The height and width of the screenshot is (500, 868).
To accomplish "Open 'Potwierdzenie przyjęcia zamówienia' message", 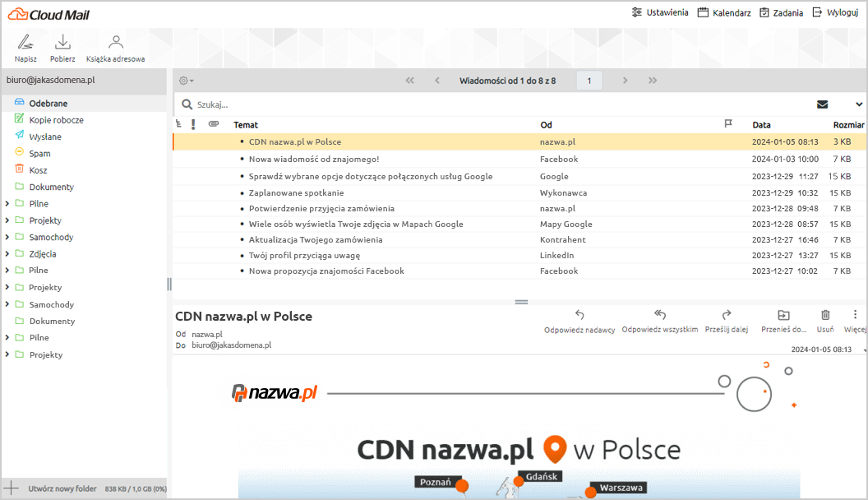I will coord(519,208).
